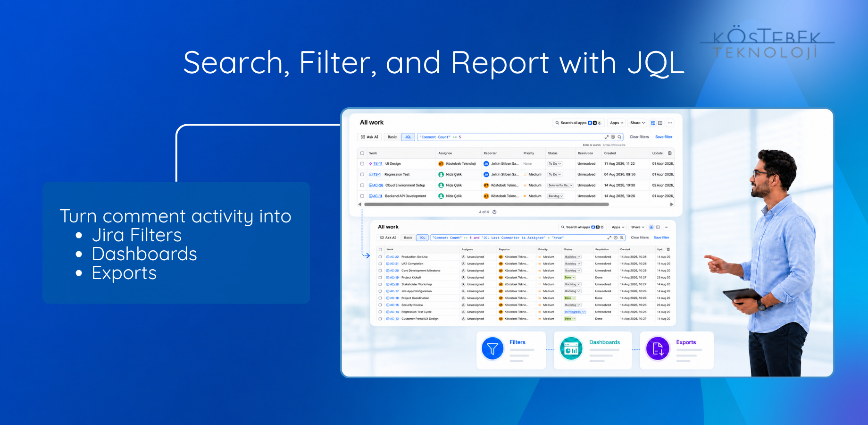868x425 pixels.
Task: Click Clear filters in the upper panel
Action: point(639,137)
